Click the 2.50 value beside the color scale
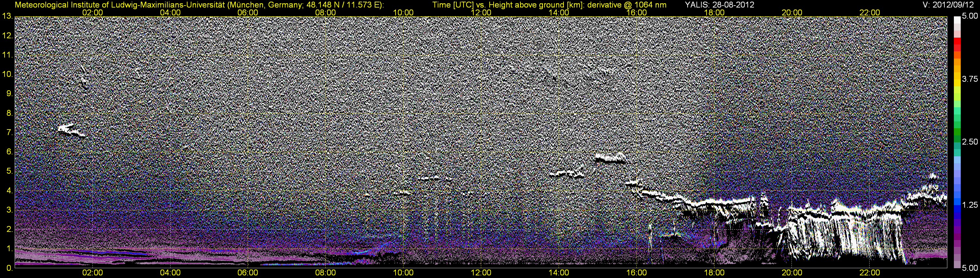 click(x=970, y=142)
